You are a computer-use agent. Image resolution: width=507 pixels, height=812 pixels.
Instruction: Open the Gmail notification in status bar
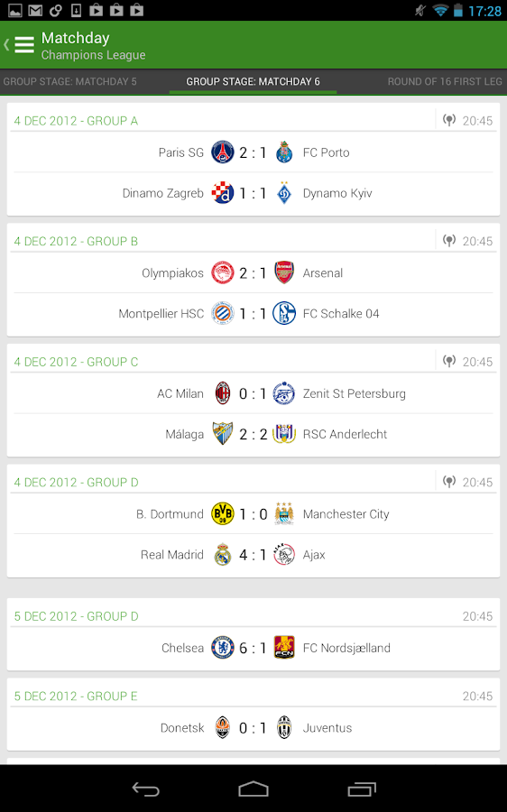35,10
